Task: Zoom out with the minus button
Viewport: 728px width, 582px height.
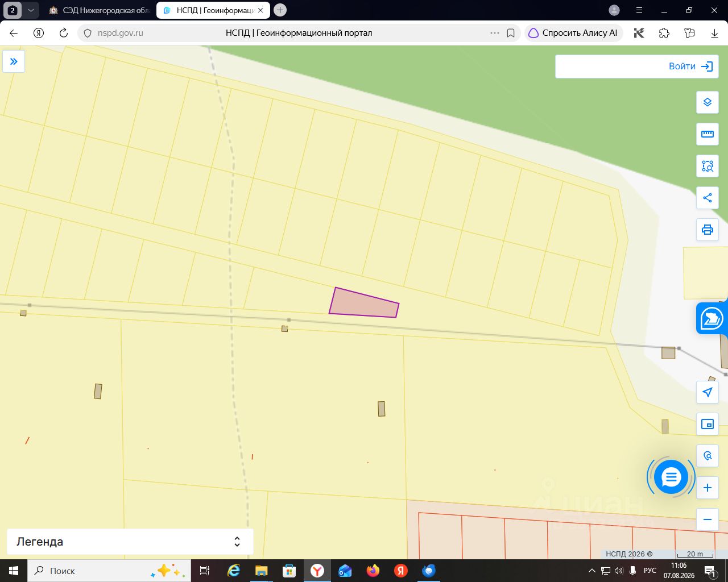Action: 708,519
